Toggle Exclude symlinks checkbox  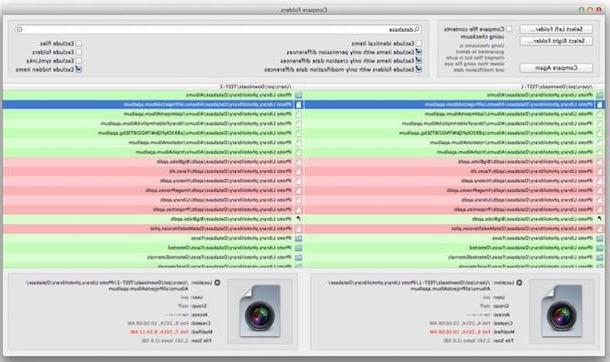79,61
